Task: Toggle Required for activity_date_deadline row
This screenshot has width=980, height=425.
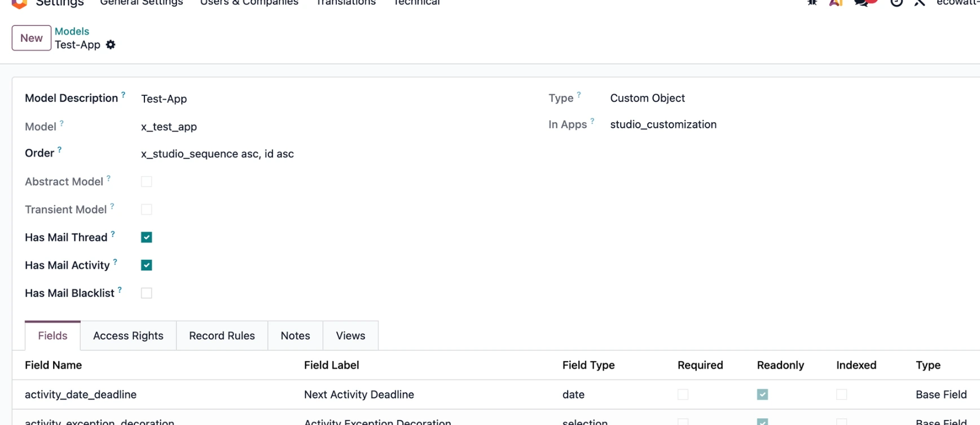Action: click(683, 395)
